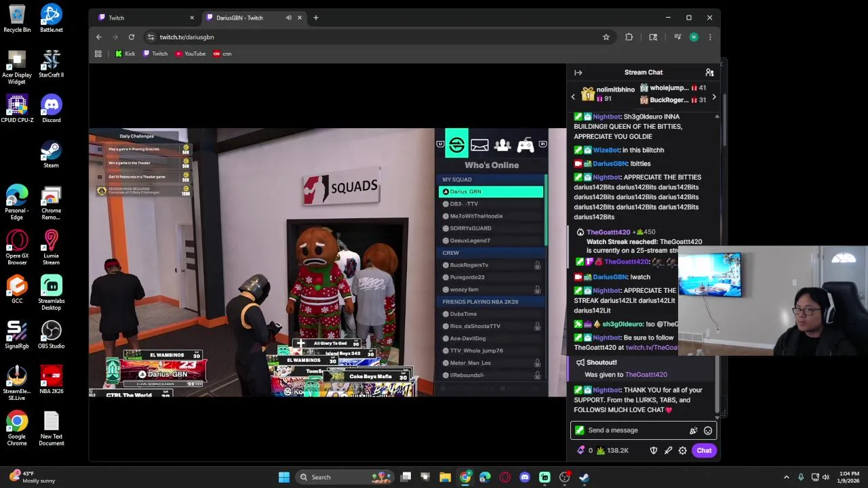Open Opera GX Browser desktop icon
The image size is (868, 488).
click(x=17, y=248)
